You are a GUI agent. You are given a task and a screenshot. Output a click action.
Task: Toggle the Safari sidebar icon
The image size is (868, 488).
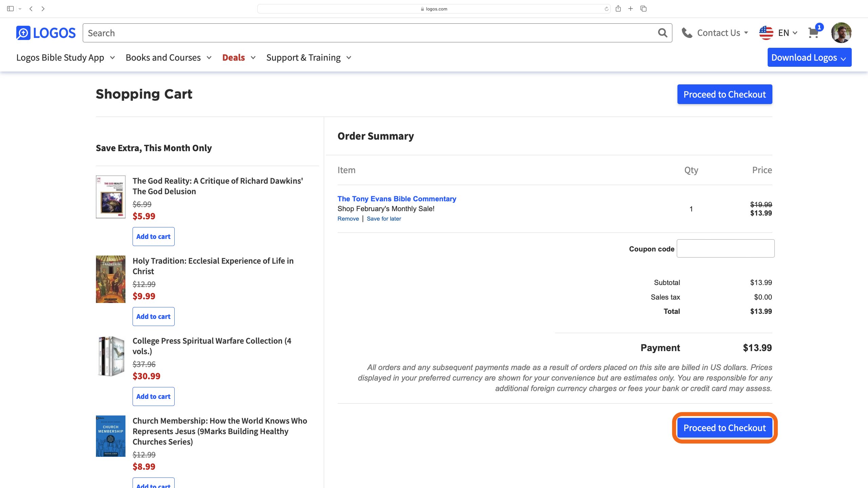(10, 9)
